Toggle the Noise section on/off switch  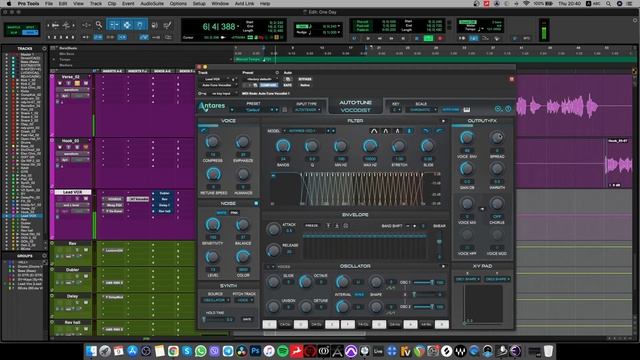(x=256, y=203)
